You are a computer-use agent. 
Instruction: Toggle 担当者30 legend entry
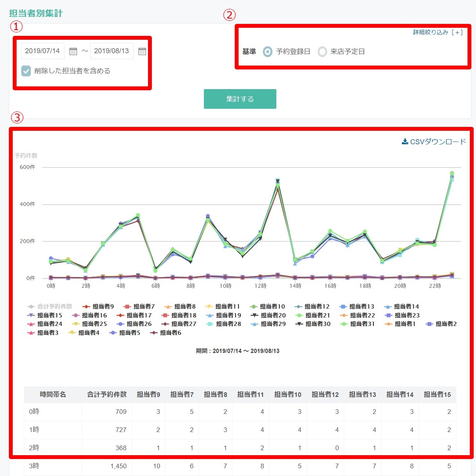(x=313, y=324)
